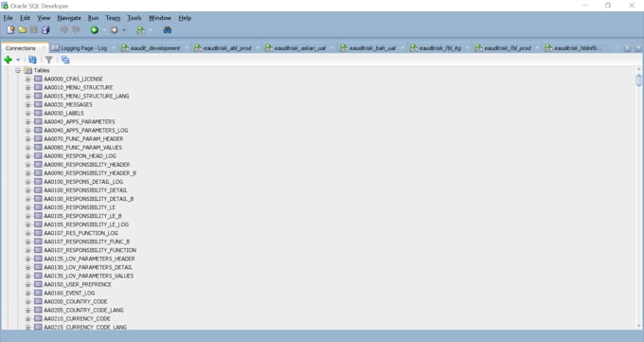Click the tab list dropdown at far right
This screenshot has width=644, height=342.
point(638,48)
